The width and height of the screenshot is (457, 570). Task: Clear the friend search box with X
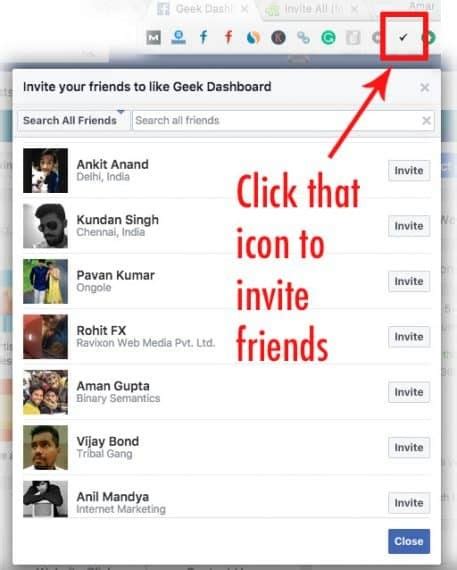point(426,120)
